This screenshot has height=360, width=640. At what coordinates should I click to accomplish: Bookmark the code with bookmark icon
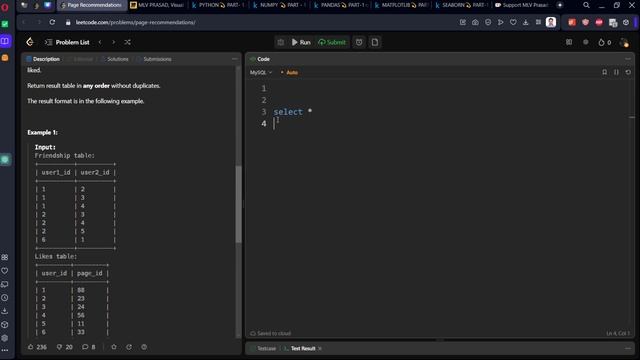[x=604, y=72]
